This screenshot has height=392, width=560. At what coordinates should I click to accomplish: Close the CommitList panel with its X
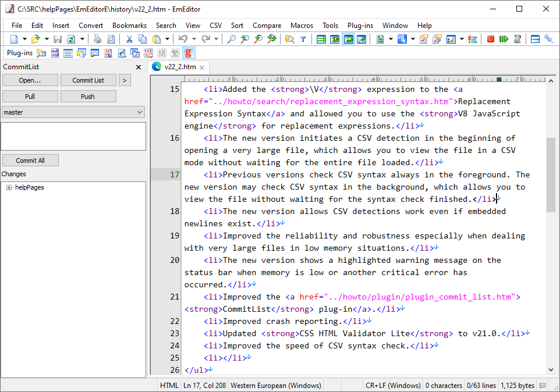click(139, 67)
